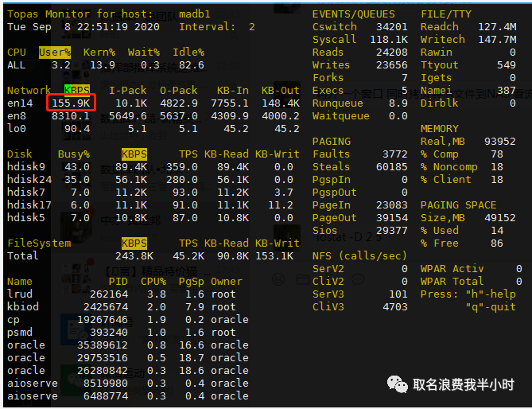Select PID 19267646 of cp process
532x409 pixels.
103,319
